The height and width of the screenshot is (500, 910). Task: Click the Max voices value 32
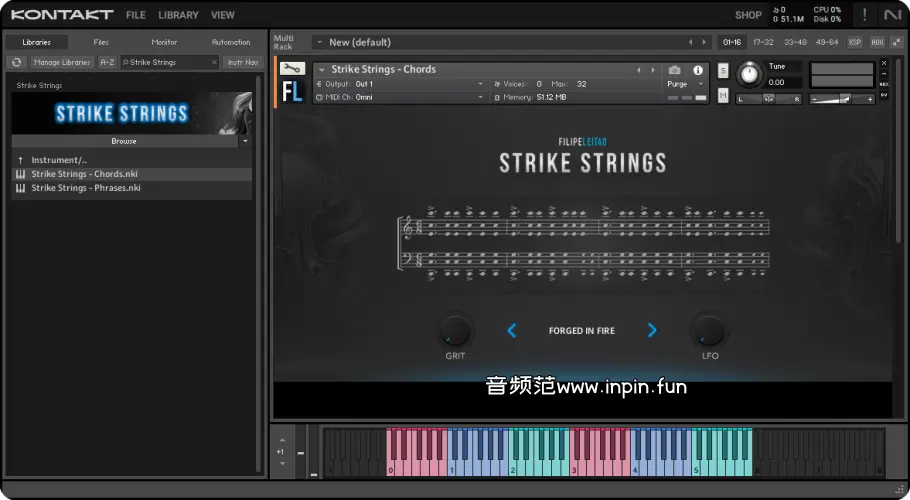tap(582, 84)
